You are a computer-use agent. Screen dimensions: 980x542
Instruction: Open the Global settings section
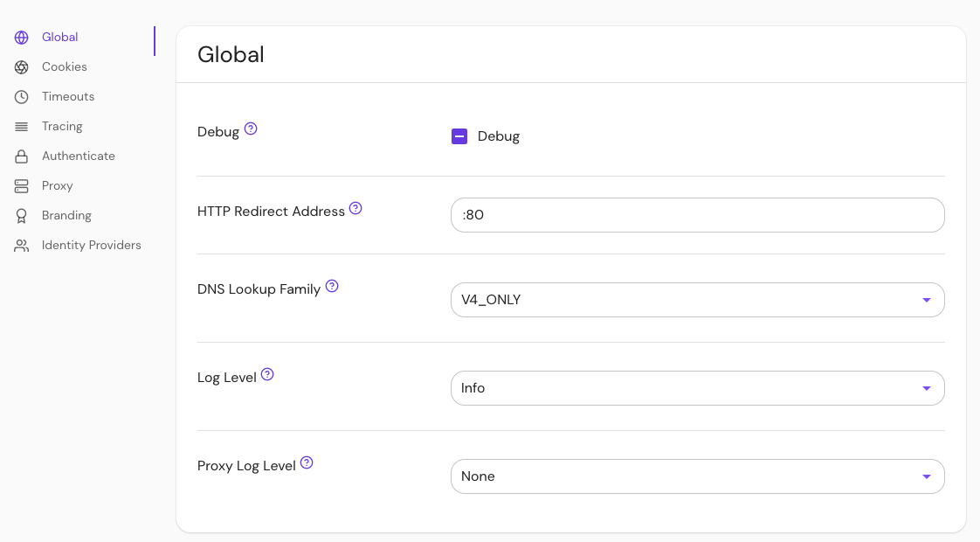point(60,37)
